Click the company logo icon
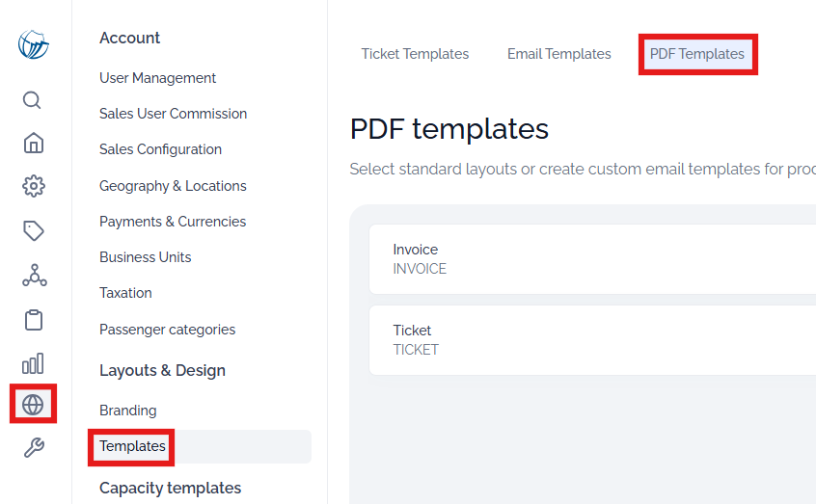816x504 pixels. 34,44
